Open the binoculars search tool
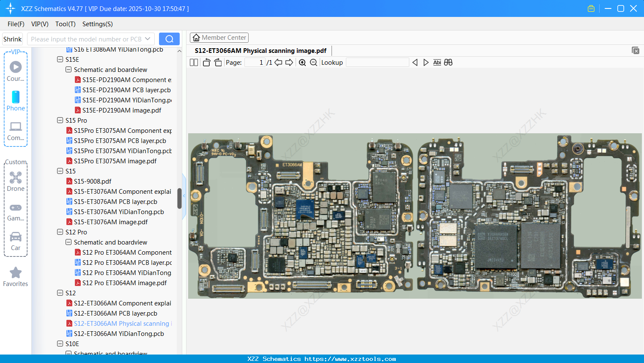The height and width of the screenshot is (363, 644). (448, 62)
